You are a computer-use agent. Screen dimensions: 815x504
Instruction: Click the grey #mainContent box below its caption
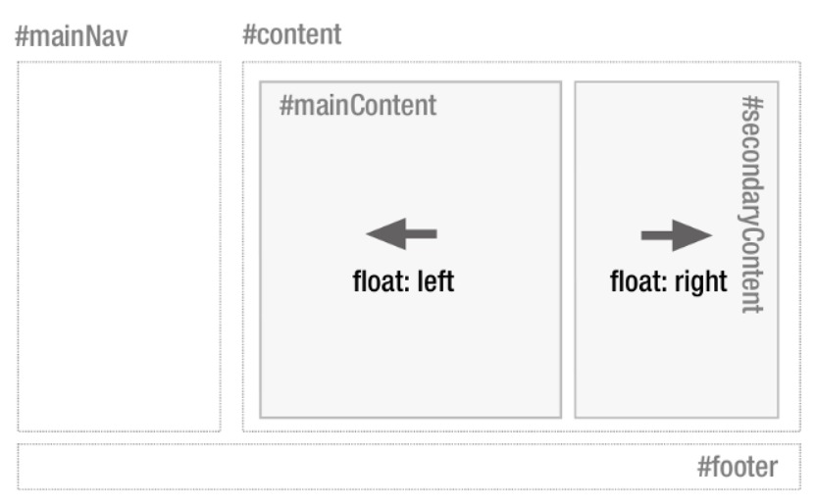point(410,353)
